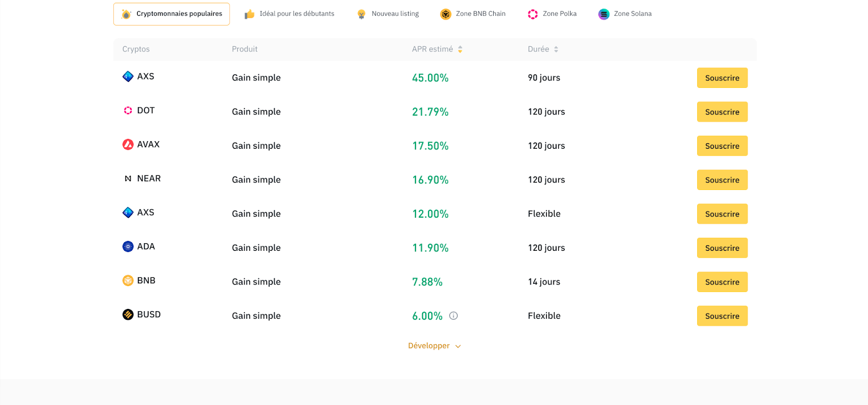
Task: Click the DOT coin icon
Action: (128, 110)
